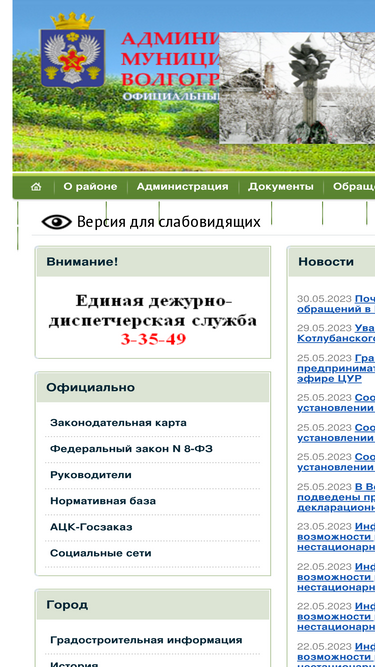Open the 25.05.2023 news mentioning 'эфире ЦУР'

point(336,368)
